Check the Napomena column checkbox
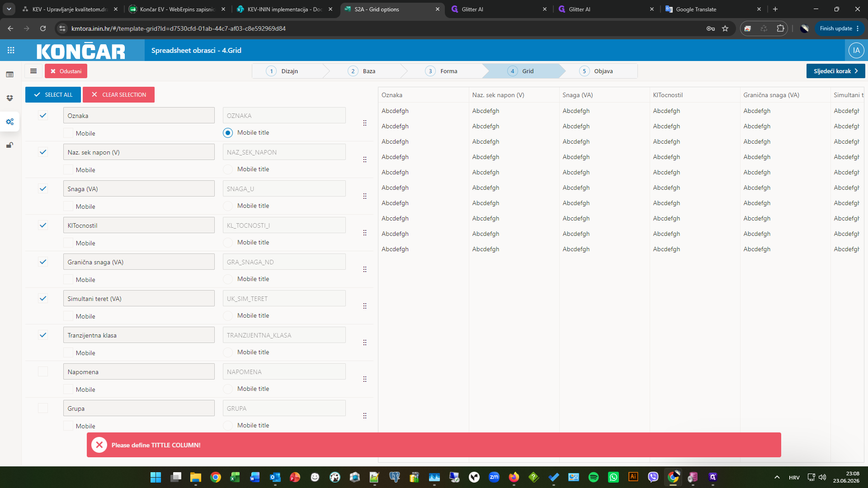 pyautogui.click(x=43, y=371)
